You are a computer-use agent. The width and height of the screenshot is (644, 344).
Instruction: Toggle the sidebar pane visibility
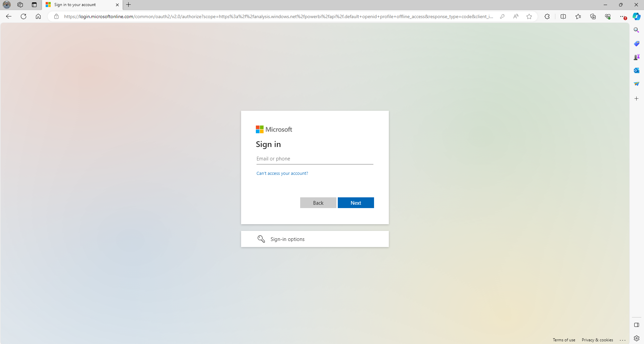pos(636,325)
